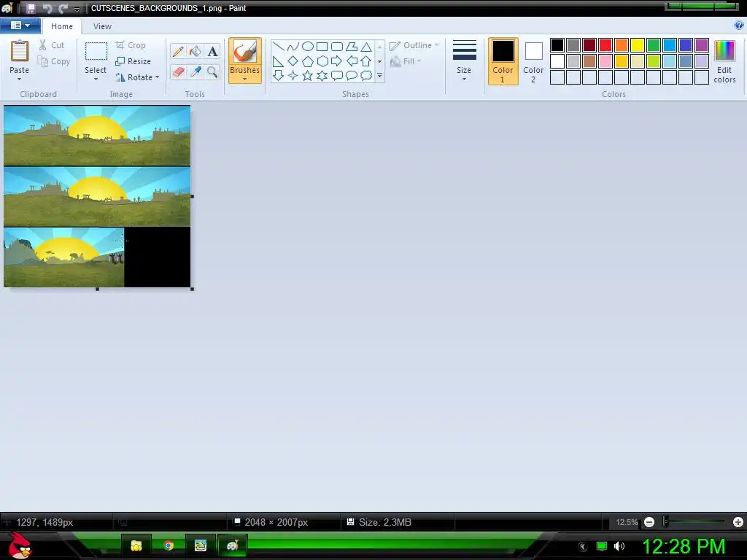Choose the Cloud callout shape
This screenshot has width=747, height=560.
point(366,75)
